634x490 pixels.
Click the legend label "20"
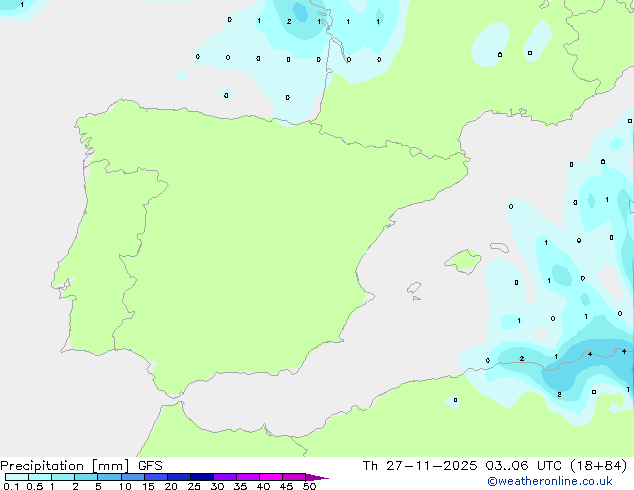click(x=171, y=486)
